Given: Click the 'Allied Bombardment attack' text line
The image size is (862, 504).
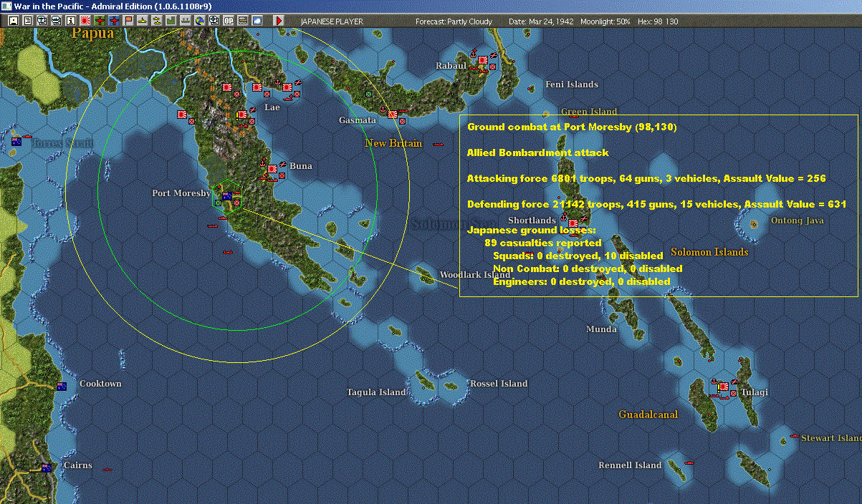Looking at the screenshot, I should pyautogui.click(x=537, y=152).
